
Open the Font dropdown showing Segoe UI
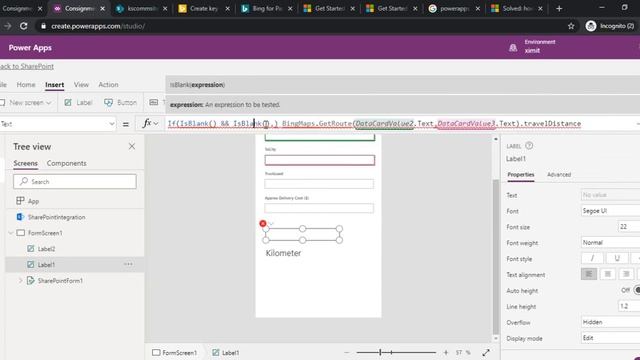click(611, 211)
